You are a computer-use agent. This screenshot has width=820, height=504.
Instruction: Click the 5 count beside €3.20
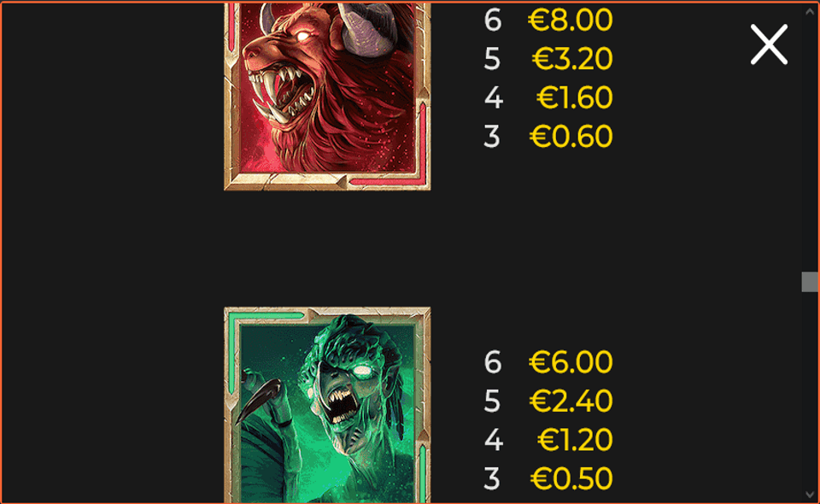[x=492, y=59]
